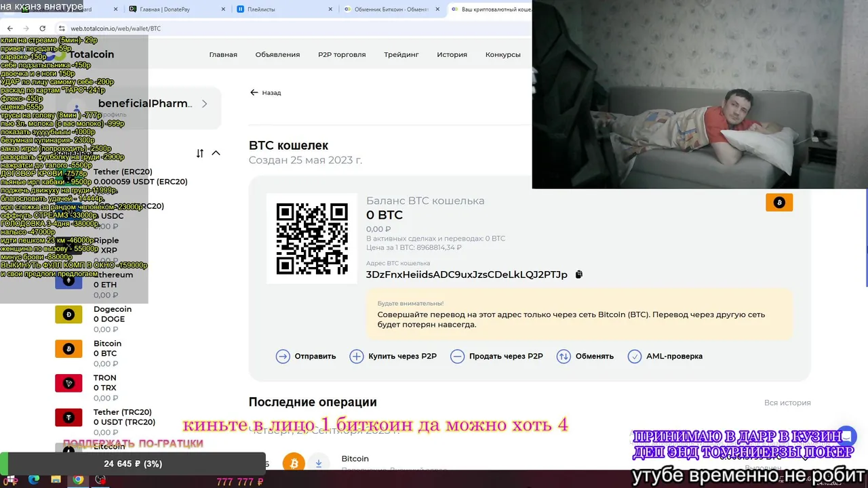Open AML-проверка check

point(665,356)
